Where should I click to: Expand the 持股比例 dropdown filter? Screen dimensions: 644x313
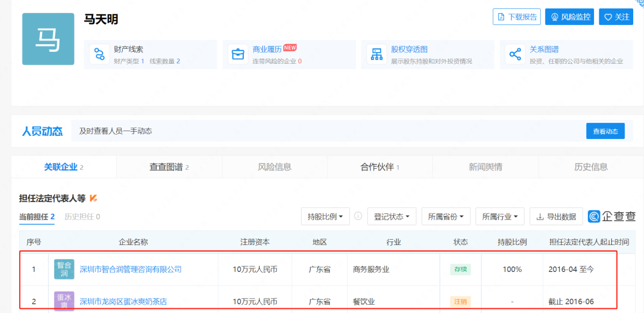click(x=325, y=216)
